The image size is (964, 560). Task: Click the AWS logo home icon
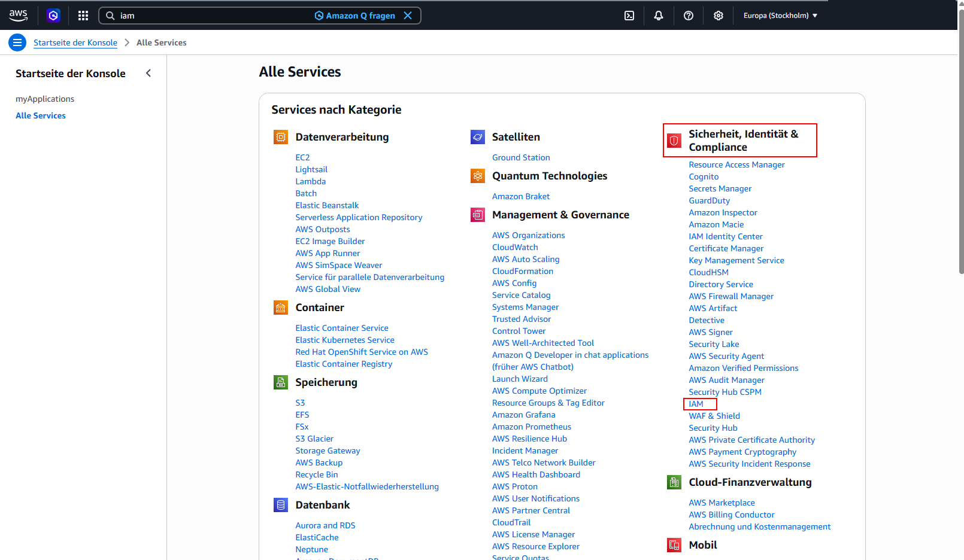pyautogui.click(x=19, y=15)
